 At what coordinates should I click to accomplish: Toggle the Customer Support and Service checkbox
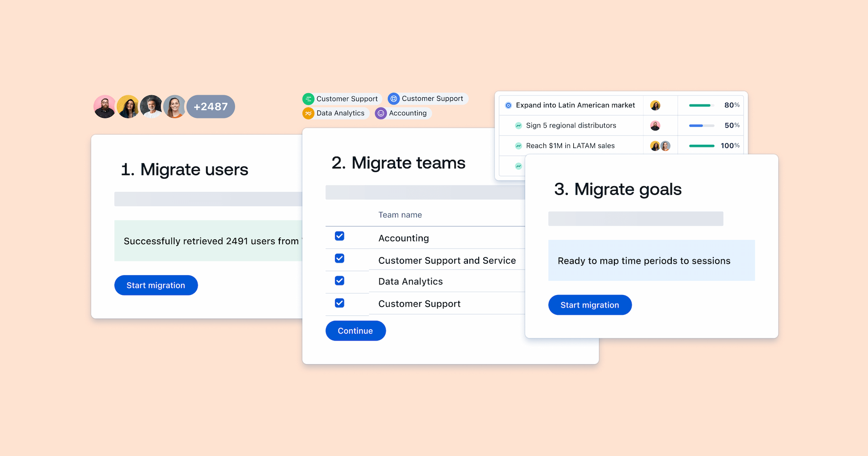click(x=340, y=258)
